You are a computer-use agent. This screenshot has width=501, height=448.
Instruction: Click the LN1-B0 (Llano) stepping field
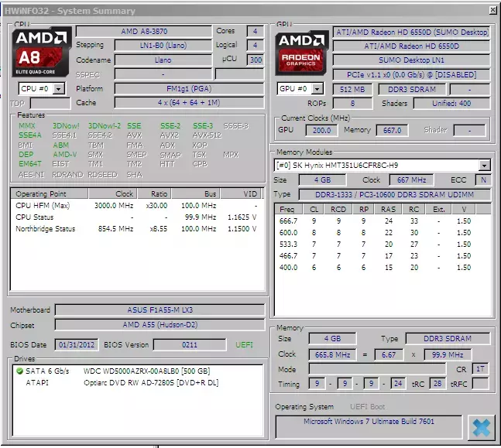[163, 46]
